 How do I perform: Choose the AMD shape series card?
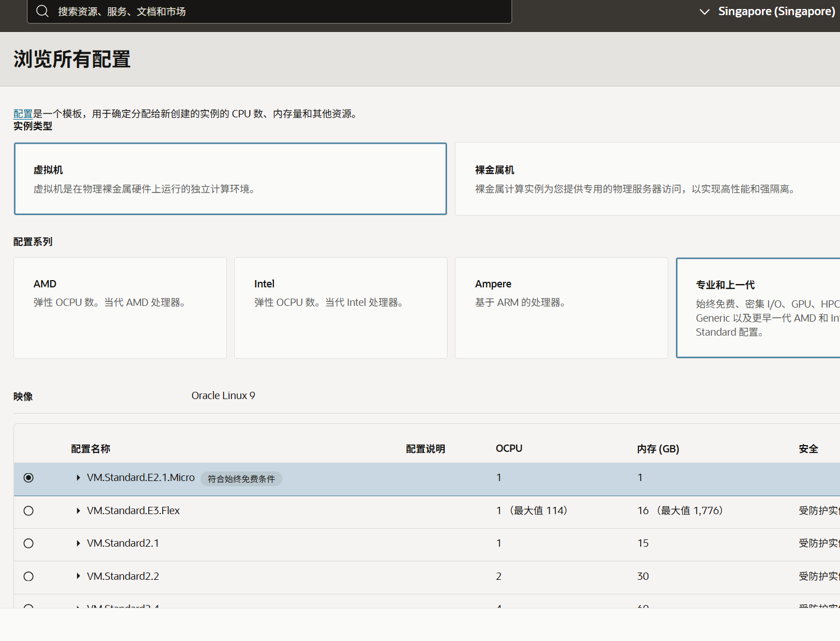[120, 308]
